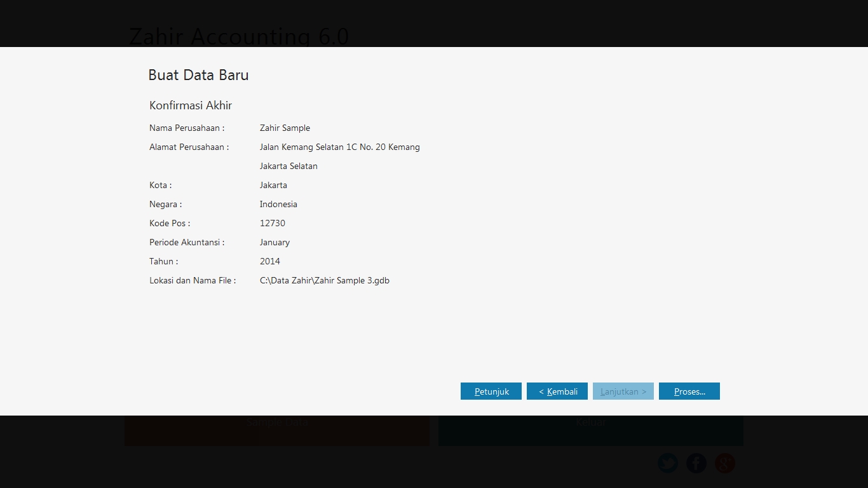Click the Periode Akuntansi label
This screenshot has width=868, height=488.
[187, 242]
